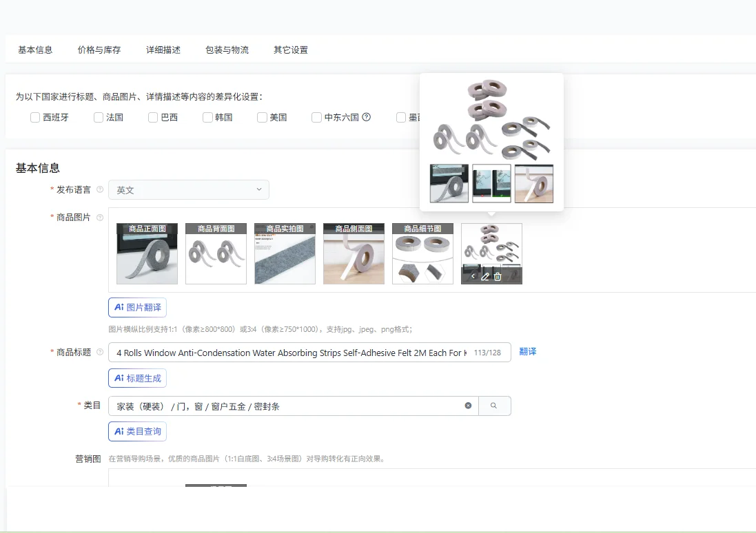Tick the 美国 checkbox
The image size is (756, 533).
[x=262, y=117]
